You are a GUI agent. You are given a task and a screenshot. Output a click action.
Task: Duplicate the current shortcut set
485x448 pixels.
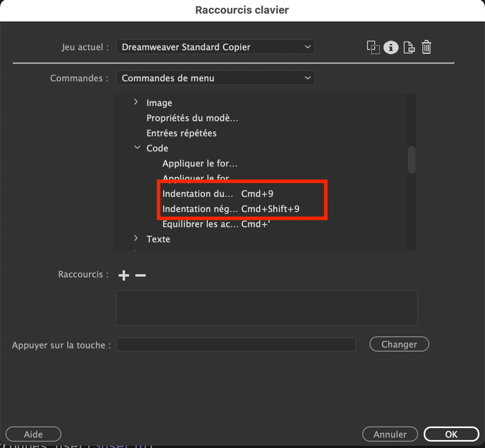tap(373, 47)
